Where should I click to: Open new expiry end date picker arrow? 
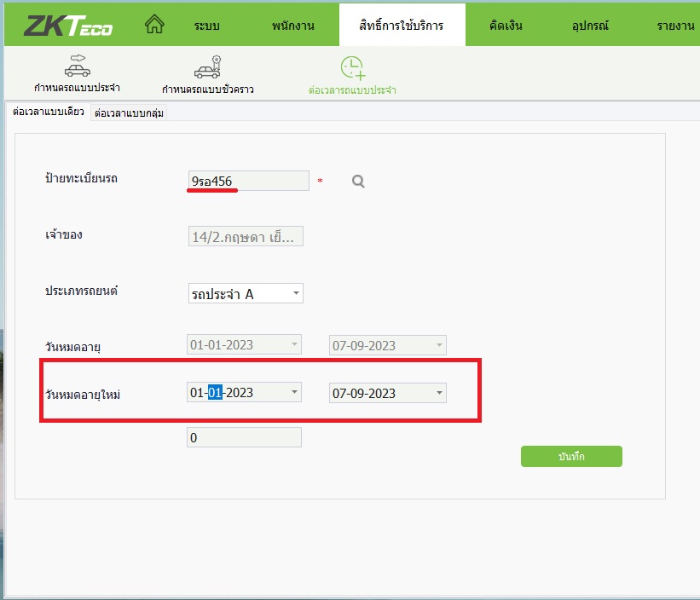439,393
